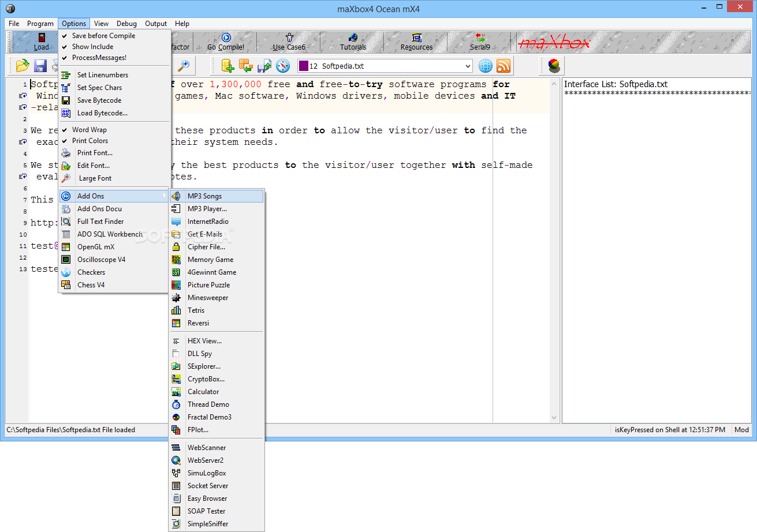Image resolution: width=757 pixels, height=532 pixels.
Task: Open the File menu
Action: click(14, 24)
